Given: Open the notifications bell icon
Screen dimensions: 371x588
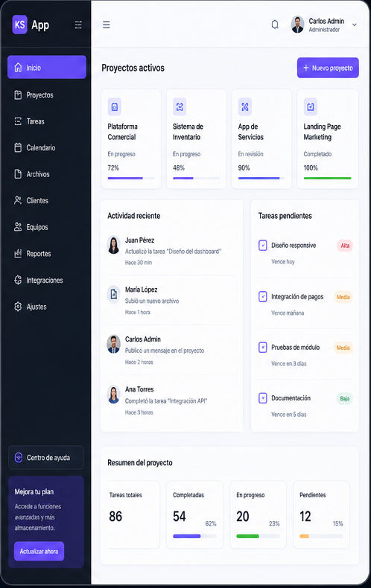Looking at the screenshot, I should tap(275, 25).
